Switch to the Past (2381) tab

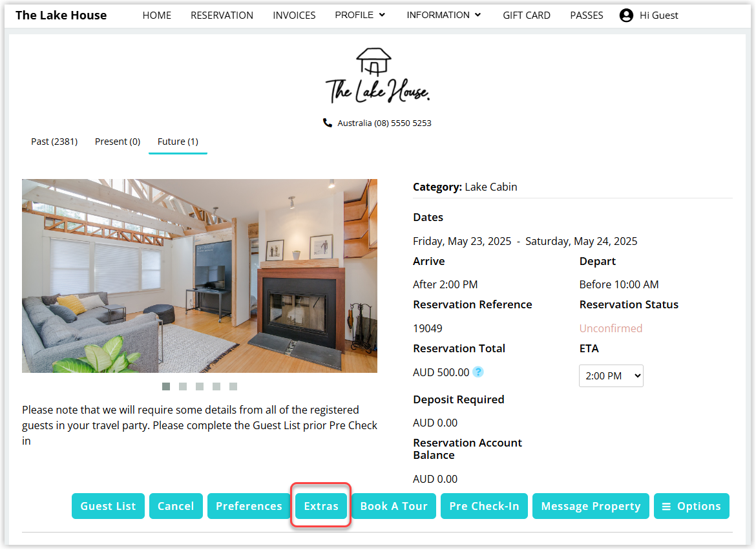(x=54, y=142)
